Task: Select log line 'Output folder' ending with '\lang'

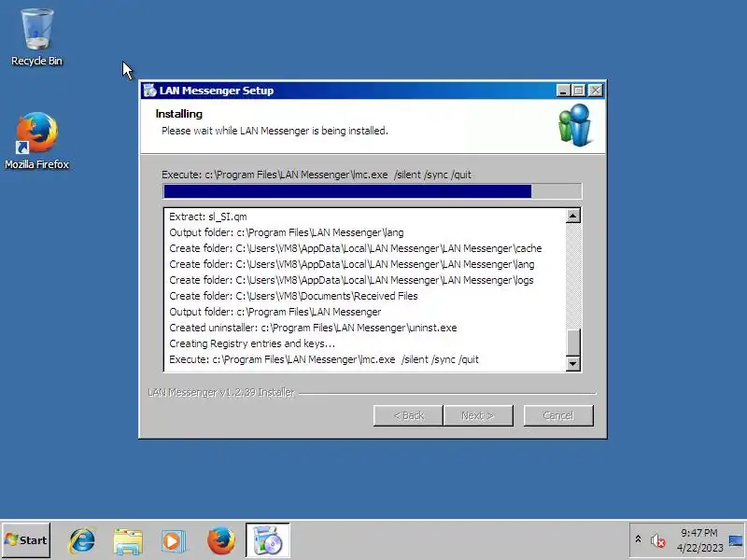Action: [287, 232]
